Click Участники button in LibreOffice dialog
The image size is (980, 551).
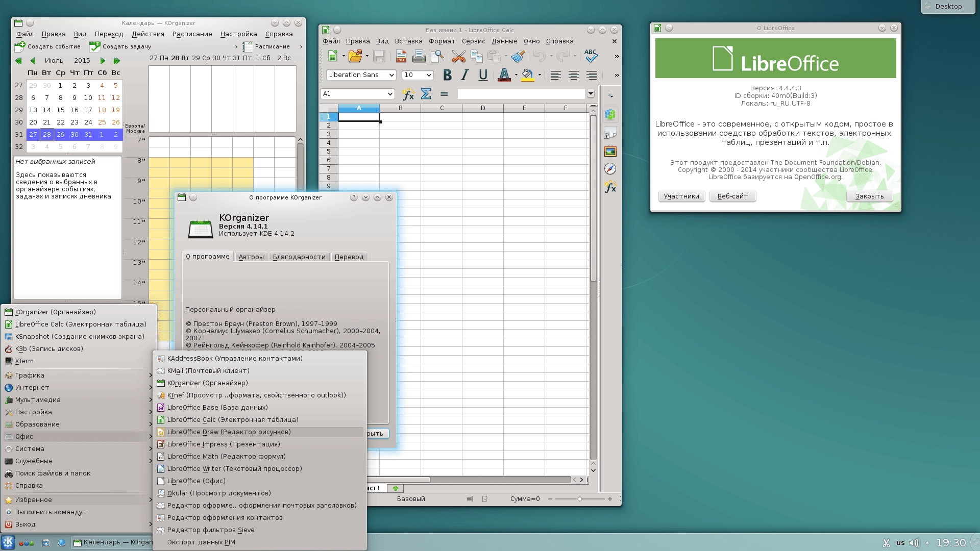[681, 196]
